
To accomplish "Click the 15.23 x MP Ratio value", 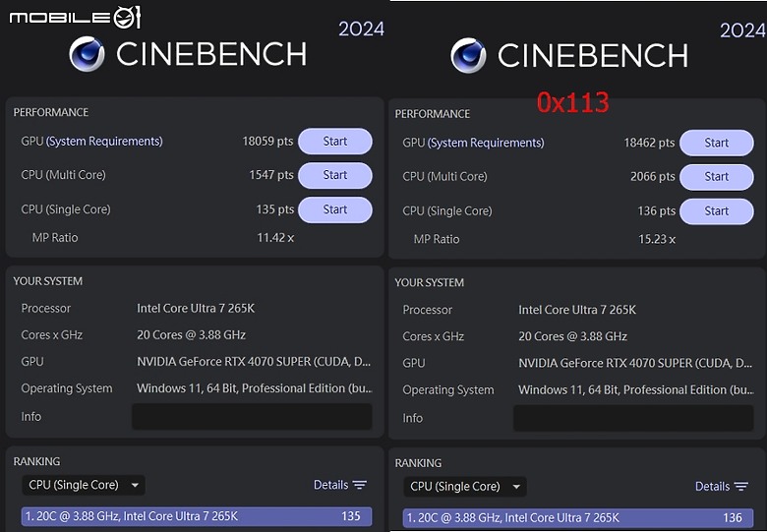I will coord(657,239).
